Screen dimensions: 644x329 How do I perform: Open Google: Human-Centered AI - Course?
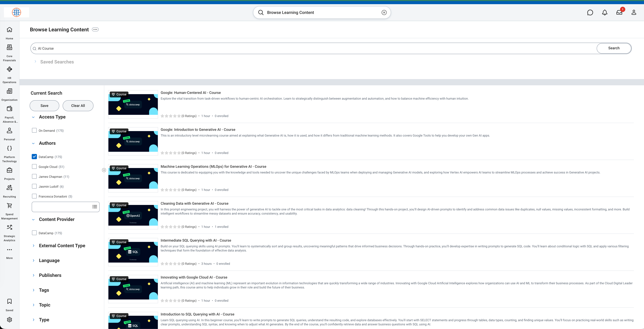click(x=190, y=93)
